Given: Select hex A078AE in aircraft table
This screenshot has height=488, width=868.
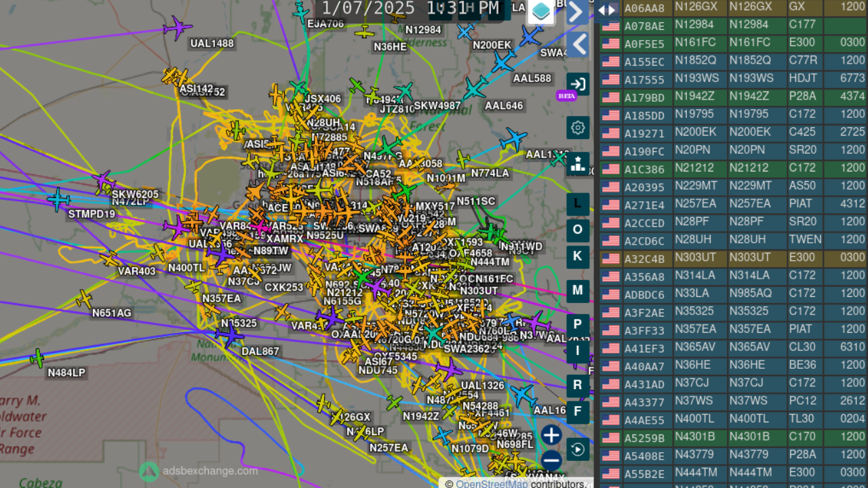Looking at the screenshot, I should (644, 26).
